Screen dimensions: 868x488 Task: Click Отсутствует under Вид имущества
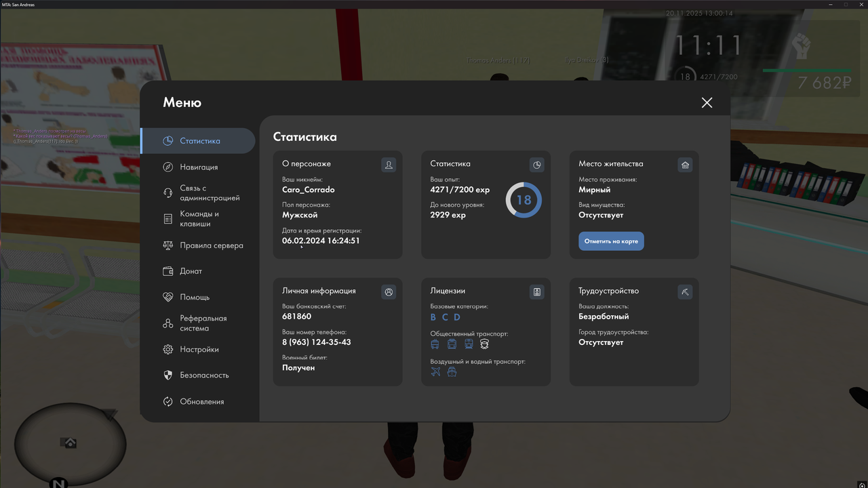point(601,215)
